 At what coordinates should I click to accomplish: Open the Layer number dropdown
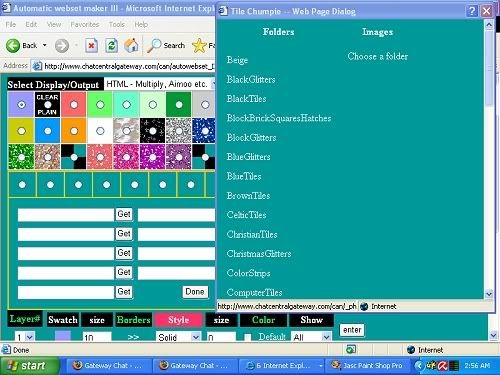click(x=25, y=337)
